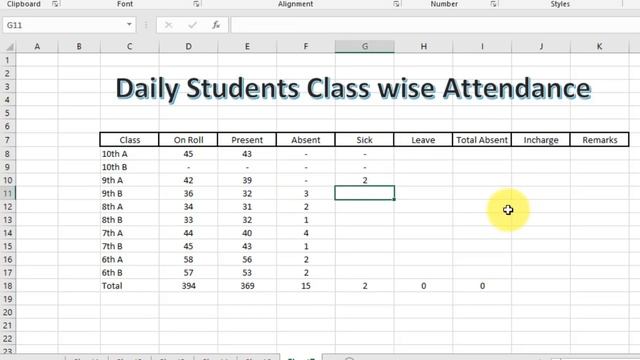This screenshot has height=360, width=640.
Task: Select column F header
Action: 306,47
